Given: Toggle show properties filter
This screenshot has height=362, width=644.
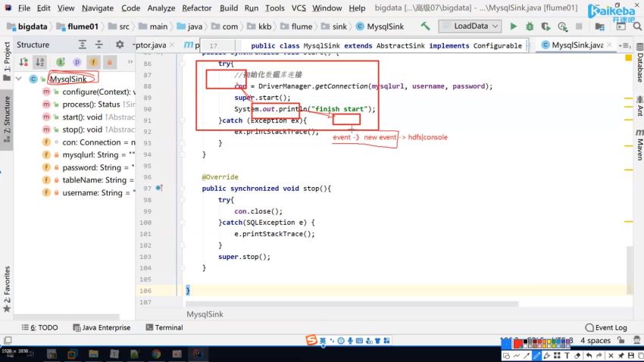Looking at the screenshot, I should pyautogui.click(x=77, y=62).
